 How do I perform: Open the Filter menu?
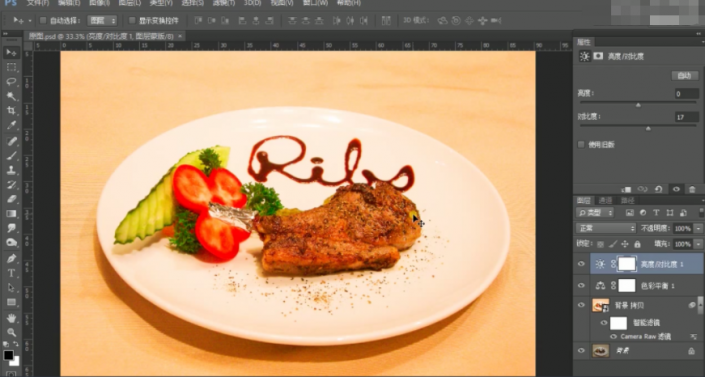(x=223, y=3)
